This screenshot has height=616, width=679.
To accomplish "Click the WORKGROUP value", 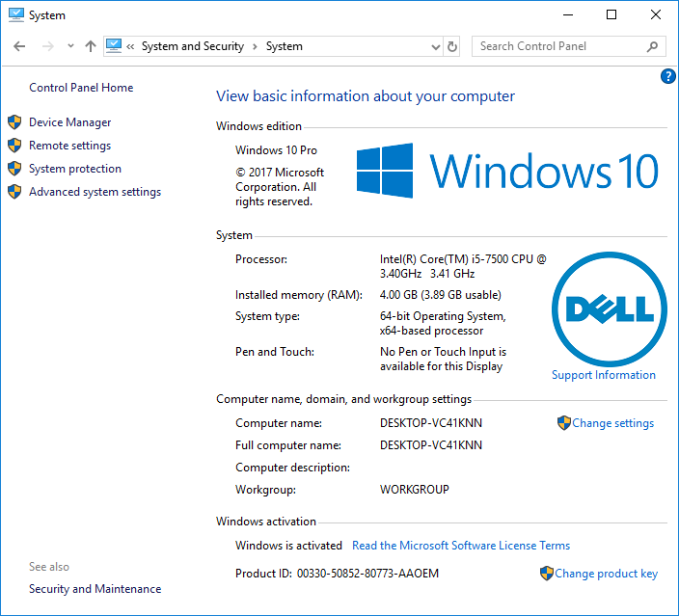I will [x=415, y=489].
